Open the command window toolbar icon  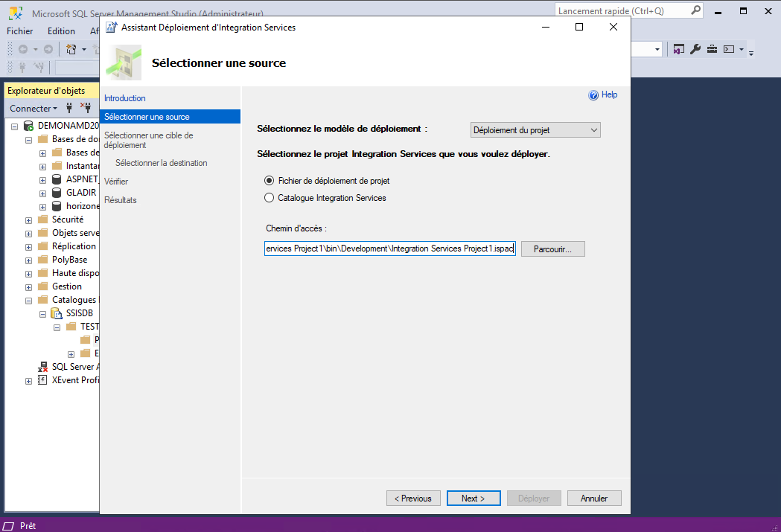tap(729, 49)
